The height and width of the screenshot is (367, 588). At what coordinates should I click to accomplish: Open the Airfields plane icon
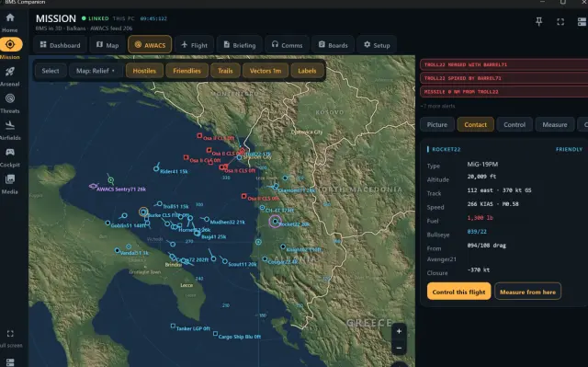coord(10,125)
